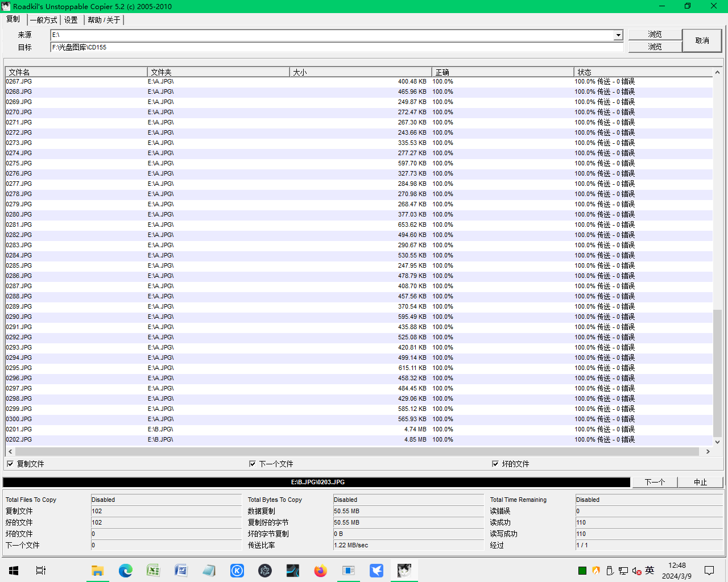The image size is (728, 582).
Task: Select the 0267.JPG row
Action: click(x=359, y=81)
